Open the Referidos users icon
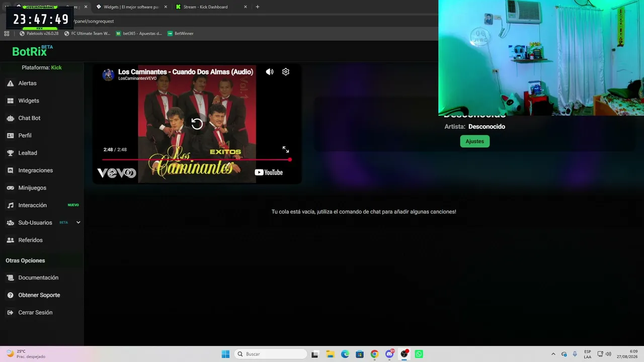 click(x=10, y=240)
